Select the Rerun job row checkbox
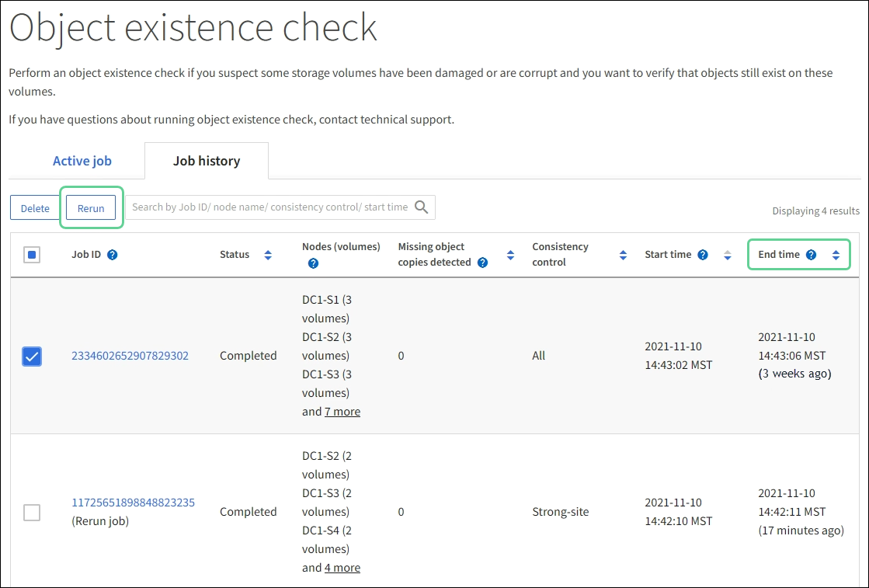 [x=32, y=513]
